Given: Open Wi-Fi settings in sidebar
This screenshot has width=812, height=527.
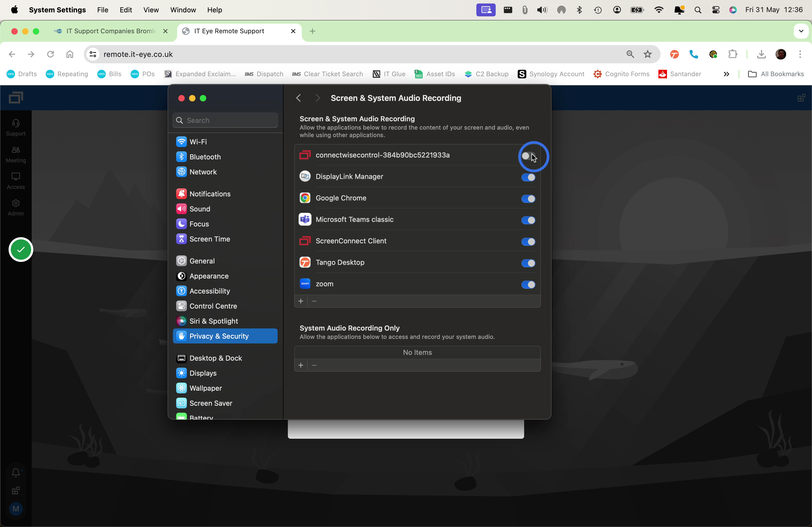Looking at the screenshot, I should point(225,141).
